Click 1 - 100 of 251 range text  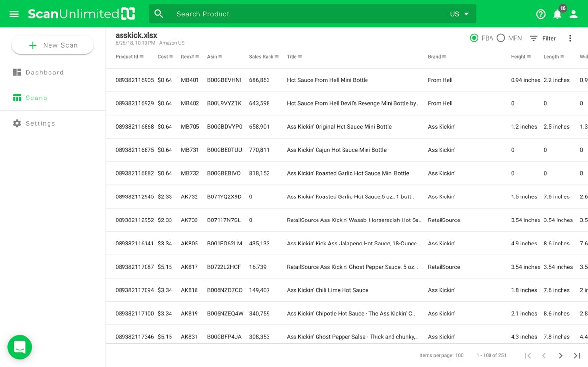click(x=491, y=356)
